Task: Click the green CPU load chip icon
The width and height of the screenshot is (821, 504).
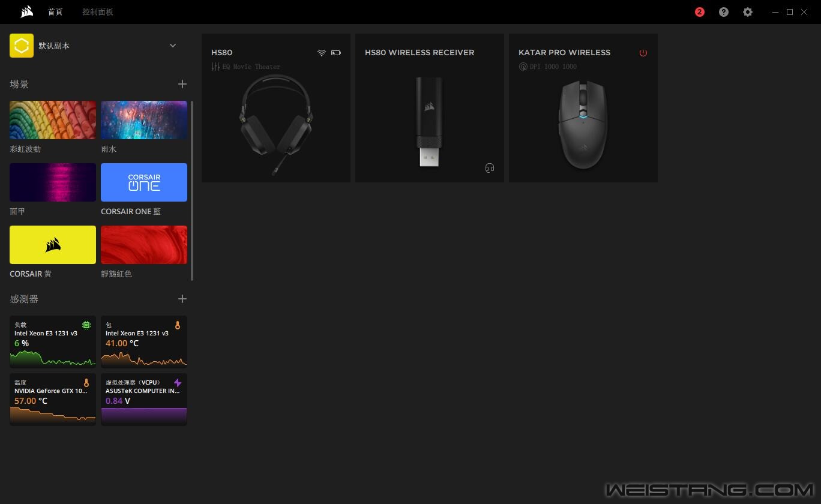Action: click(86, 325)
